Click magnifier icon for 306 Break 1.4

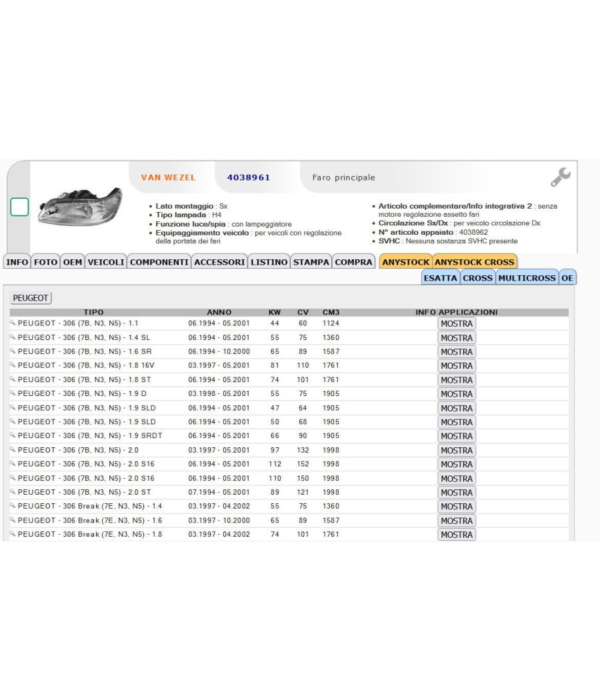click(x=13, y=505)
